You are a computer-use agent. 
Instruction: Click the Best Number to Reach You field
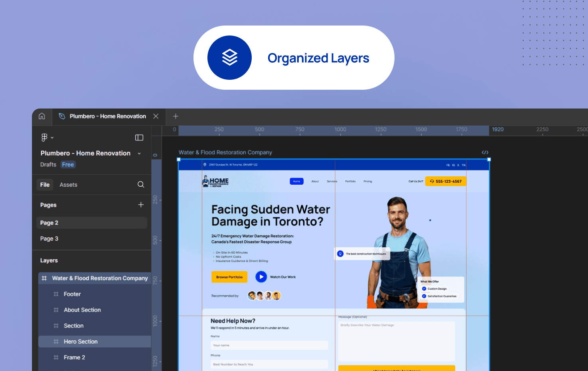click(269, 364)
